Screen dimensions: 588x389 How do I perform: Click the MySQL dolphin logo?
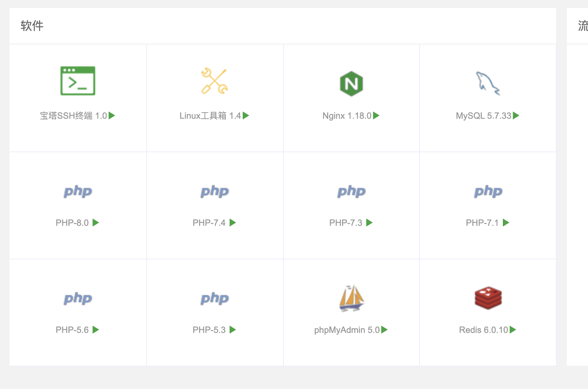[488, 83]
